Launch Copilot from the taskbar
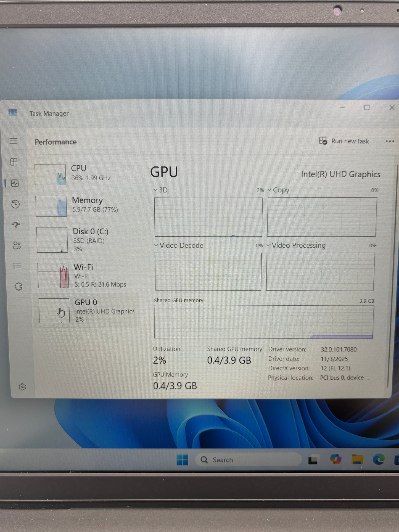The height and width of the screenshot is (532, 399). [x=335, y=459]
